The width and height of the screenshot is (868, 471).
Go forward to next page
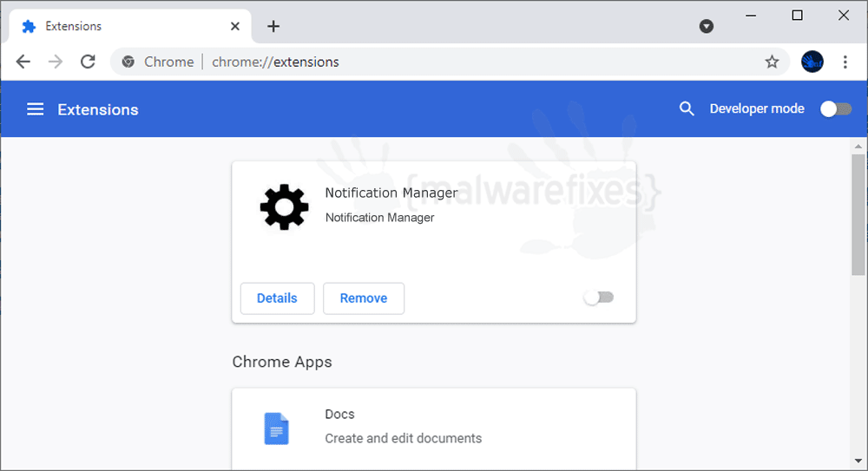point(56,62)
